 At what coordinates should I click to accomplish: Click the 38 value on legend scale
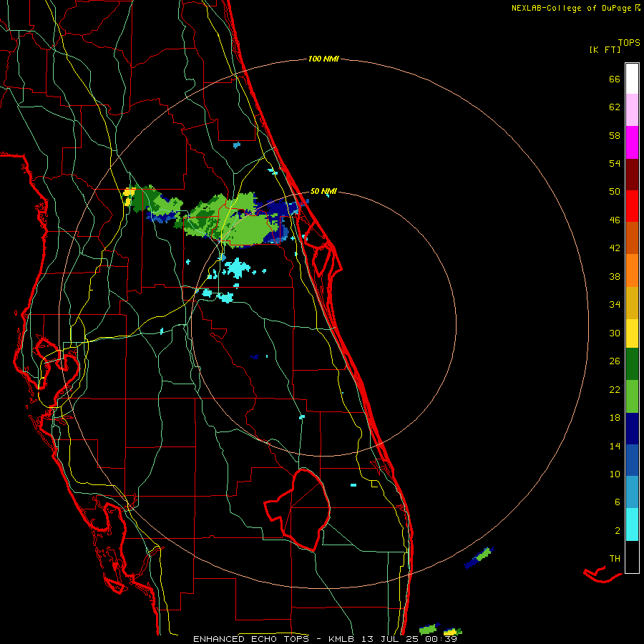[615, 277]
